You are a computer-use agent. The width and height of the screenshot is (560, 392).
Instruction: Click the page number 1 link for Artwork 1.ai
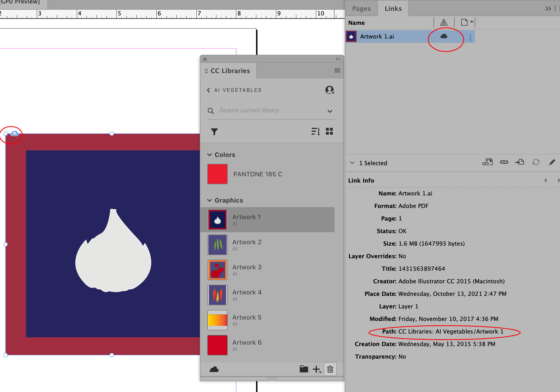[470, 37]
